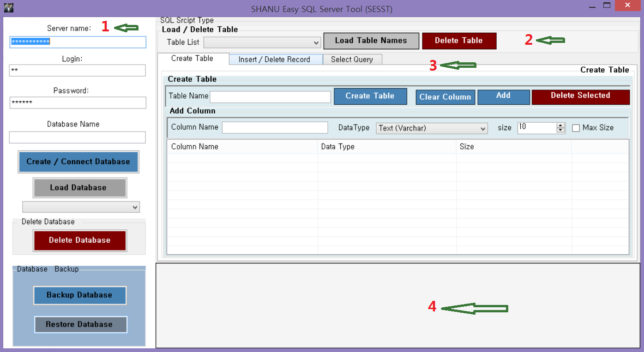The width and height of the screenshot is (644, 352).
Task: Click the Database Name input field
Action: [x=78, y=137]
